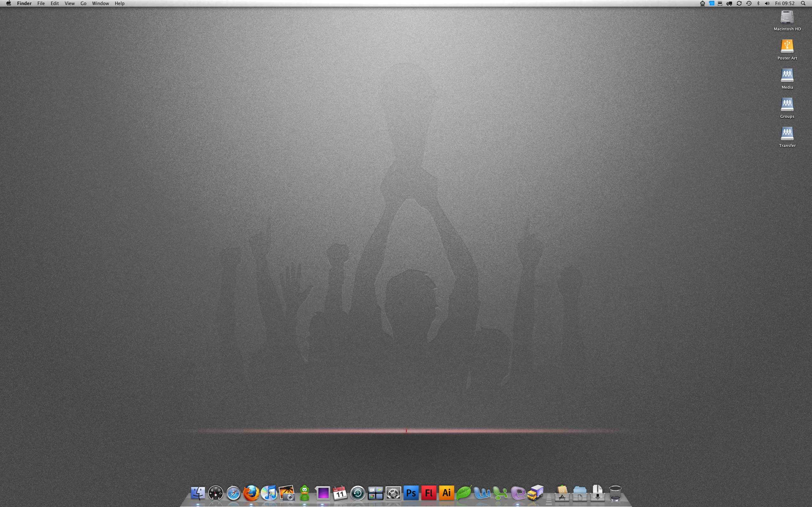Launch Adobe Photoshop from the Dock
The height and width of the screenshot is (507, 812).
[x=411, y=493]
